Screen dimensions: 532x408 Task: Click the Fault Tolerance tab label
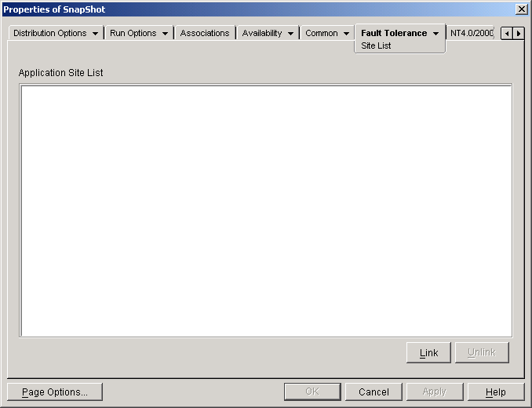(394, 33)
